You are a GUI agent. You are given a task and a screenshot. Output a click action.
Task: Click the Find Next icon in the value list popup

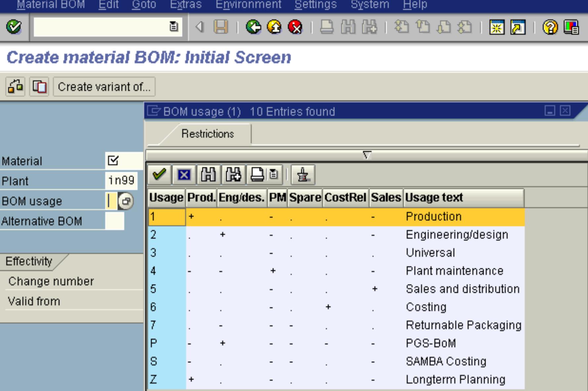pos(232,175)
